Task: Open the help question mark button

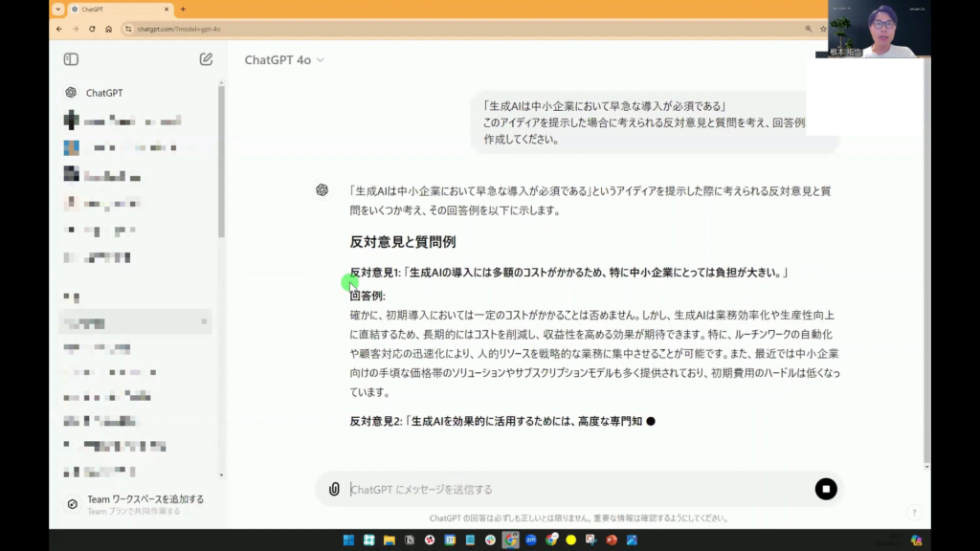Action: (x=914, y=513)
